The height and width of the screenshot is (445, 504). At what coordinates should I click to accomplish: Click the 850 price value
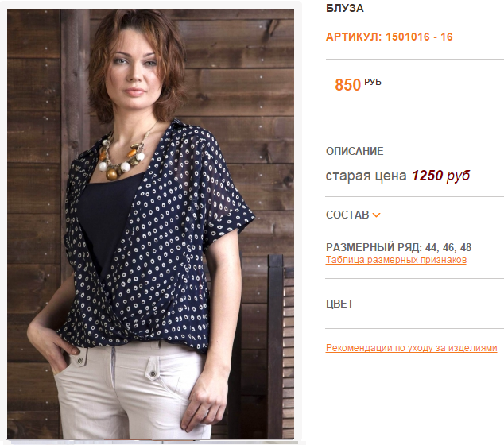(x=347, y=85)
